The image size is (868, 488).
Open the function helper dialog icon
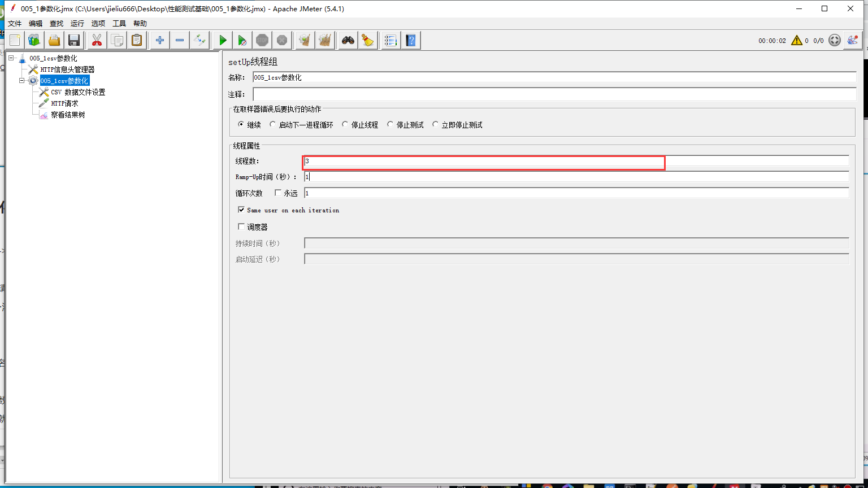click(390, 40)
